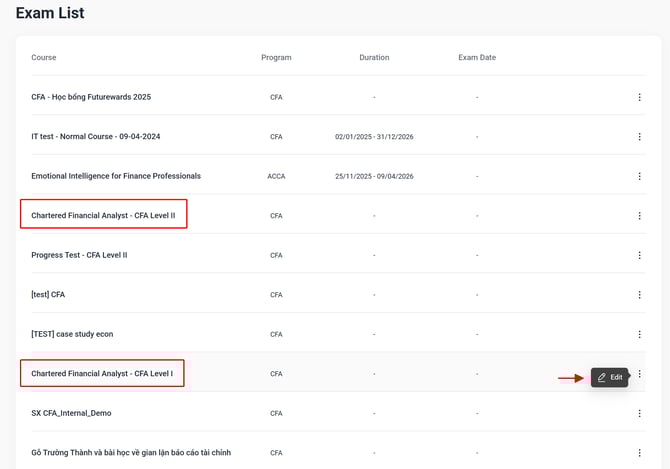Open kebab menu for Emotional Intelligence row
The width and height of the screenshot is (670, 469).
point(639,176)
